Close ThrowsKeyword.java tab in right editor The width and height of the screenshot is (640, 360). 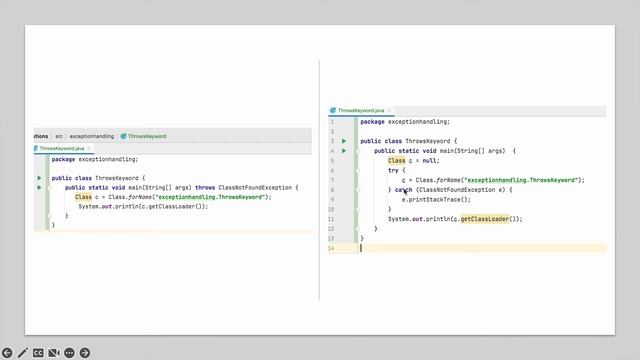click(389, 111)
